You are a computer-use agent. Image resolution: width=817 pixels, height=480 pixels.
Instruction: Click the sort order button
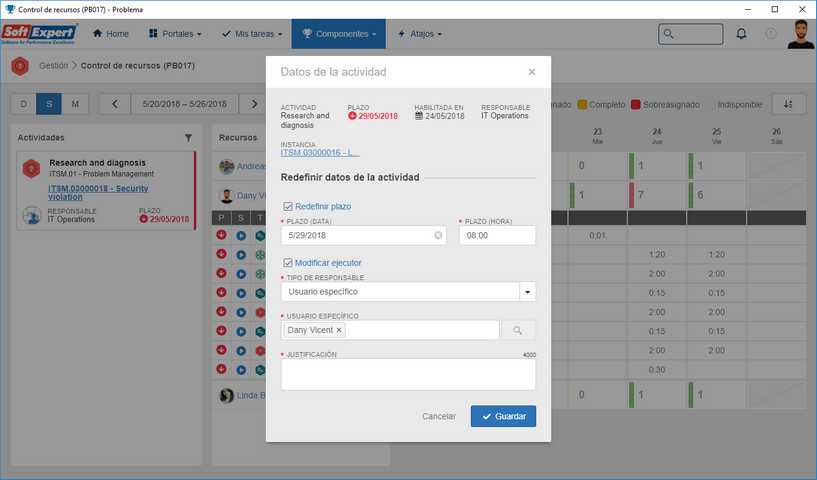(788, 104)
